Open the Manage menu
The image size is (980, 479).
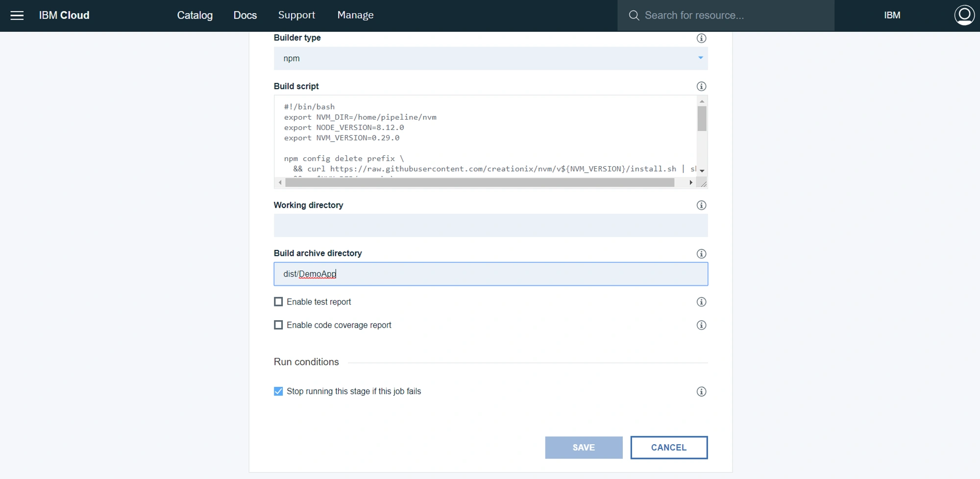(x=355, y=15)
